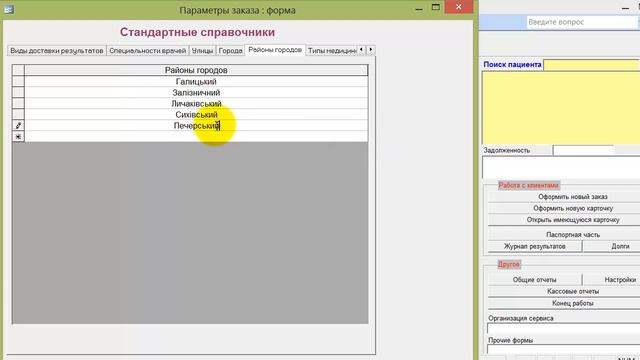This screenshot has height=360, width=640.
Task: Open the Улицы tab
Action: click(202, 51)
